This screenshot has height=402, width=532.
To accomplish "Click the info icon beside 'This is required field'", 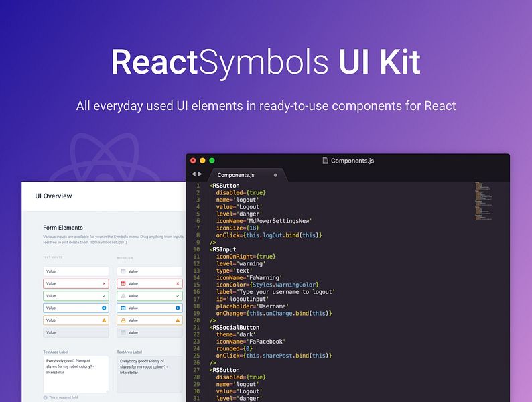I will point(45,397).
